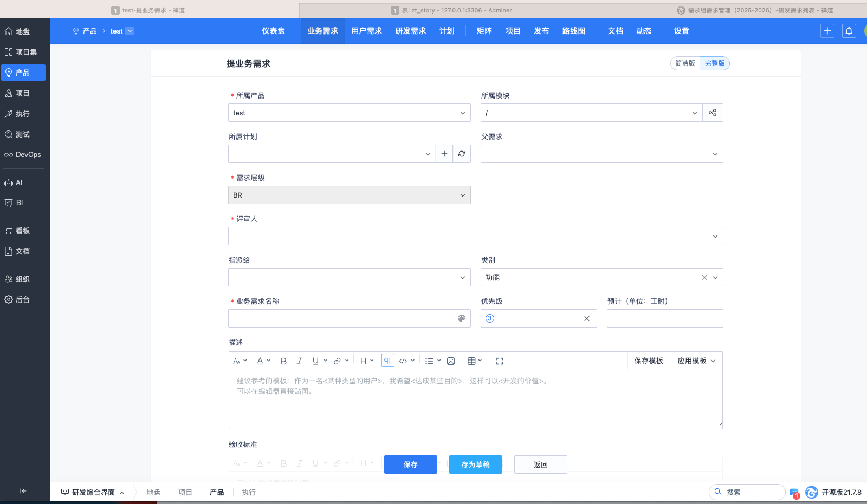Refresh the 所属计划 plan list
Screen dimensions: 867x504
coord(462,154)
